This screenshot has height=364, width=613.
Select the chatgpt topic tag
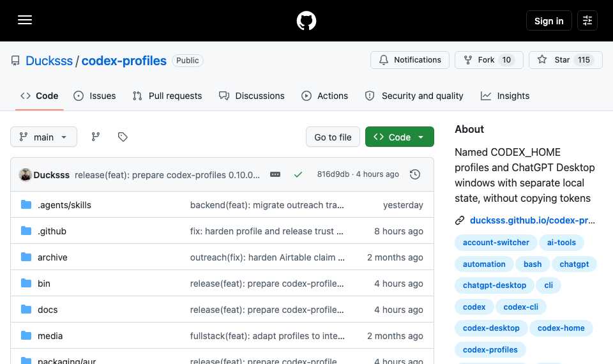pos(574,264)
